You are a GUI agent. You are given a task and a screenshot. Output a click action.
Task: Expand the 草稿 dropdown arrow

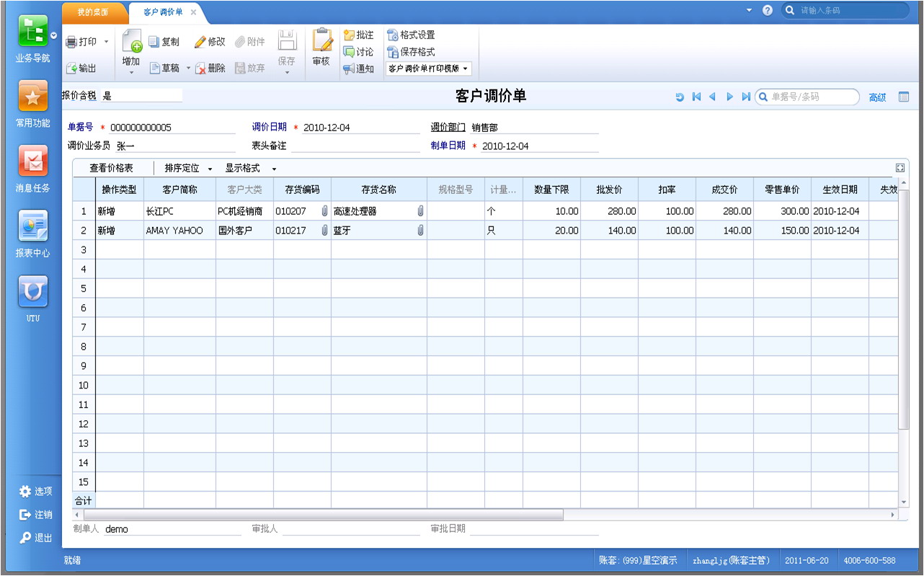click(189, 68)
